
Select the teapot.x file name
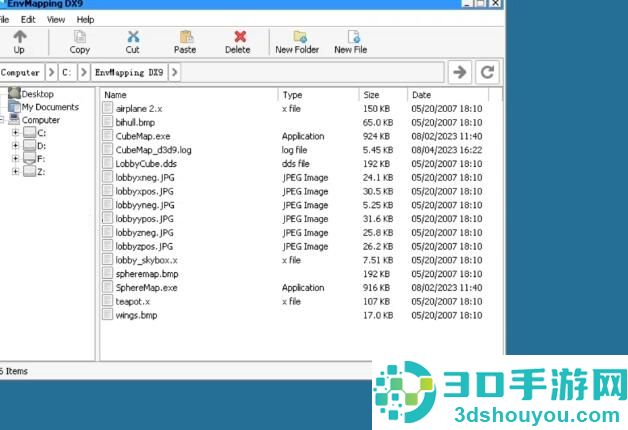pos(133,301)
